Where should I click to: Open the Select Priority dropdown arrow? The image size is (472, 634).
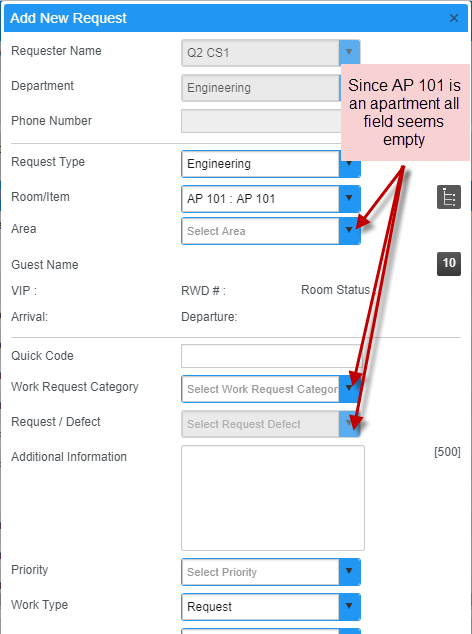pyautogui.click(x=349, y=572)
